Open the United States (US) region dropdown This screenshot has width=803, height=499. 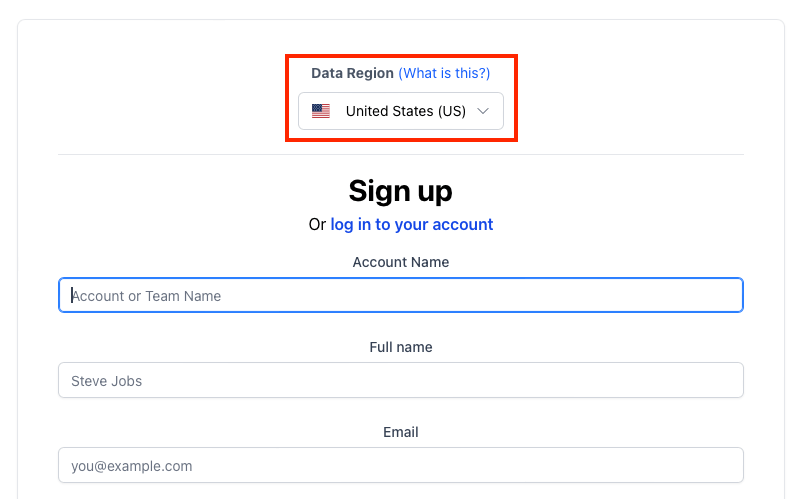pyautogui.click(x=400, y=111)
